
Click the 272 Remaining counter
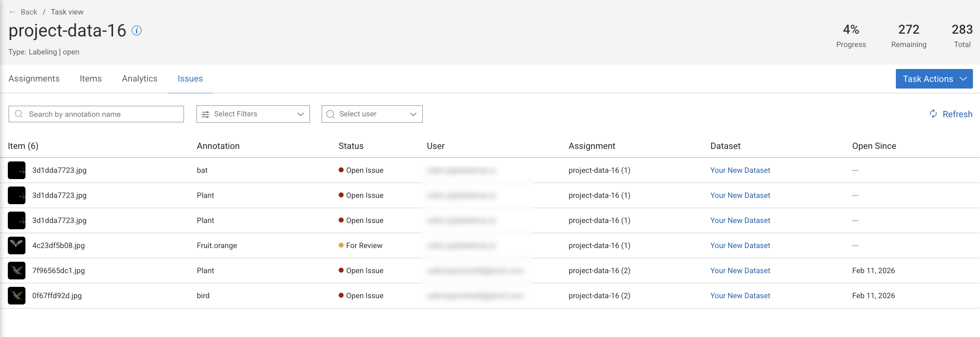[x=909, y=36]
